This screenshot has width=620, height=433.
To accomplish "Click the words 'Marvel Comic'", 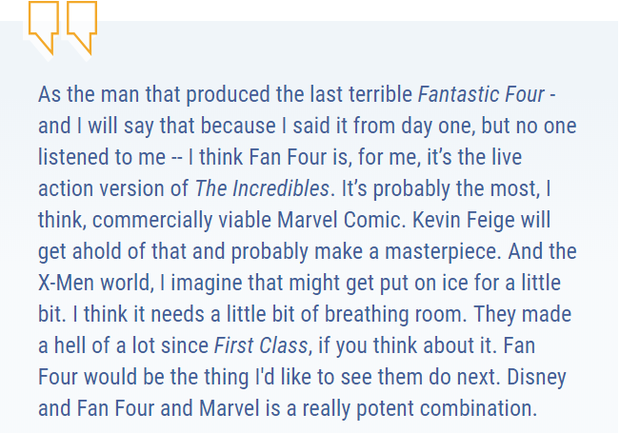I will coord(339,220).
